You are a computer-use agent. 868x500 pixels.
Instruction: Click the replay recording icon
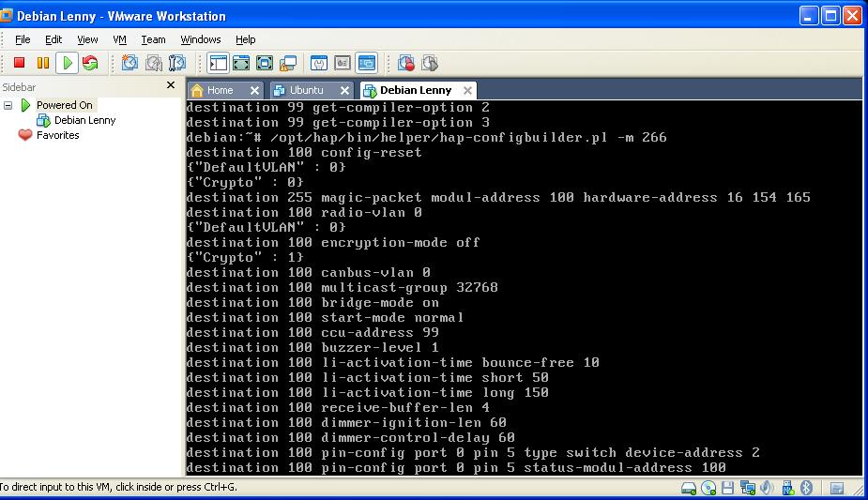(x=430, y=63)
